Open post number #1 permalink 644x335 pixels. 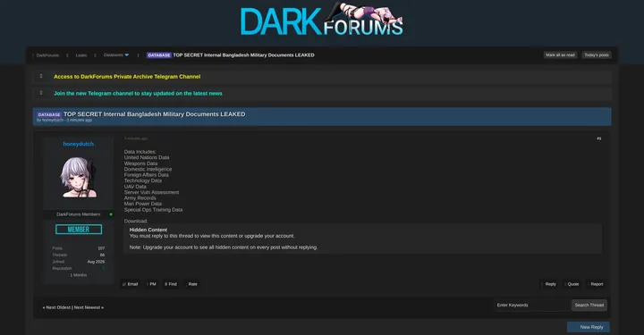coord(598,138)
